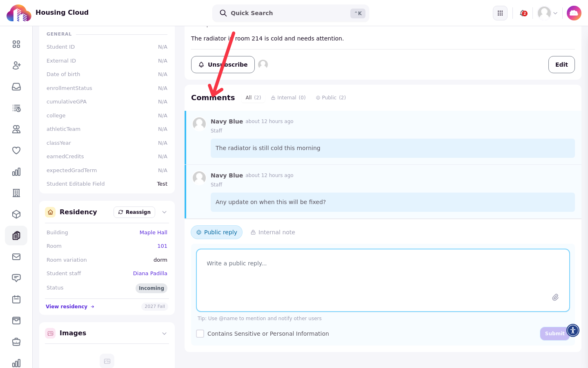Click the attachment paperclip icon
This screenshot has width=588, height=368.
[x=555, y=297]
